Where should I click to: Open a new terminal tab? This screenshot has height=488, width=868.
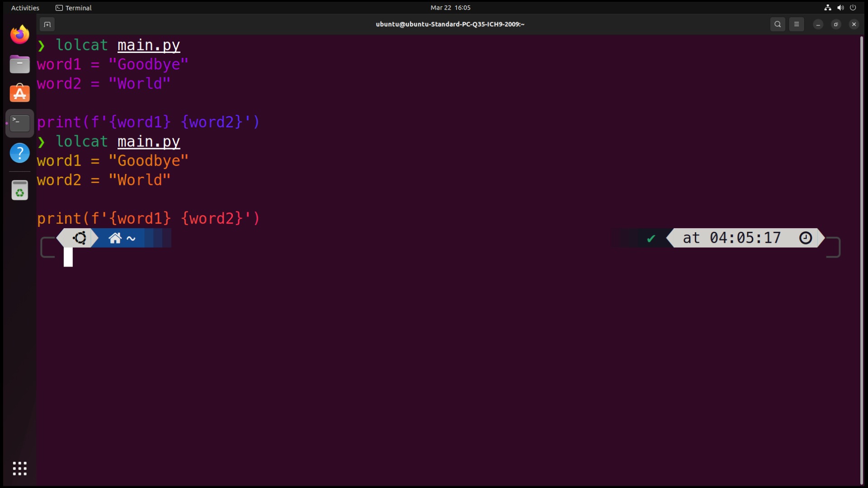47,24
